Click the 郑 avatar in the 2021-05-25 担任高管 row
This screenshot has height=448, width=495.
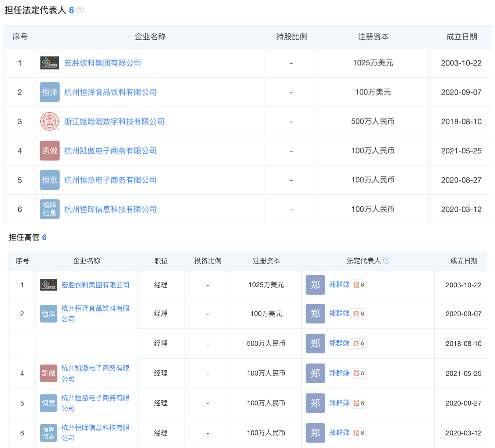click(x=315, y=373)
